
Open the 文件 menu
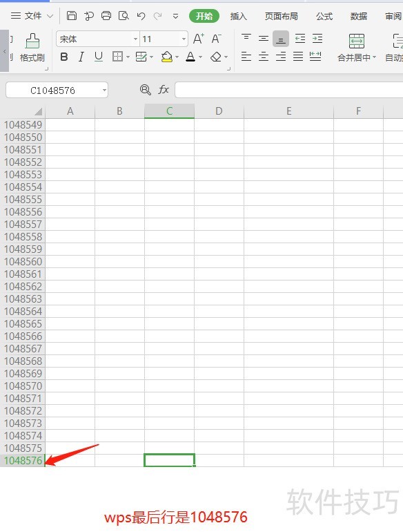[32, 16]
